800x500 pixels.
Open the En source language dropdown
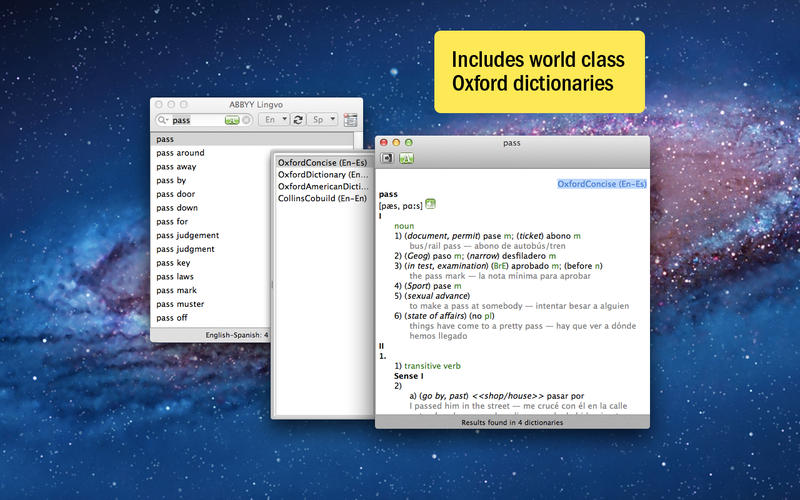click(273, 120)
